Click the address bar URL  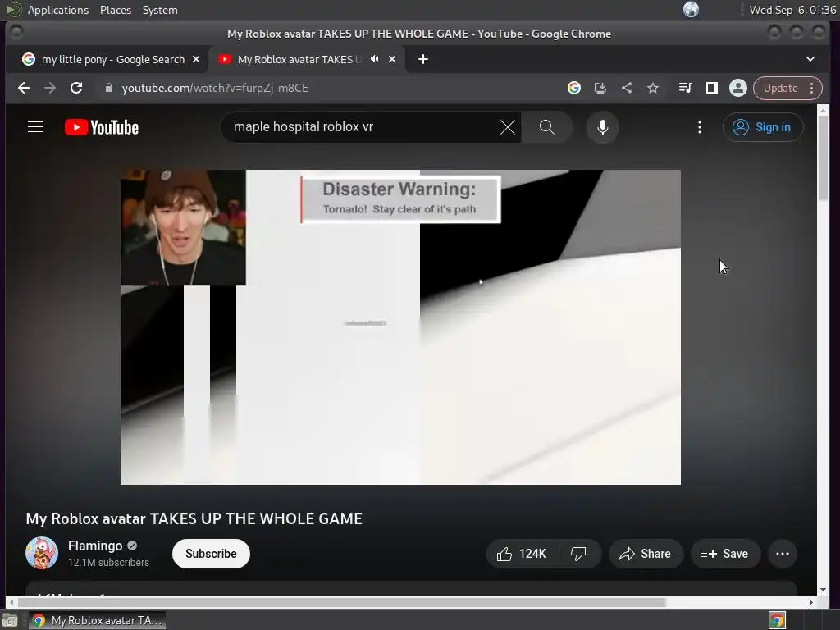(215, 88)
